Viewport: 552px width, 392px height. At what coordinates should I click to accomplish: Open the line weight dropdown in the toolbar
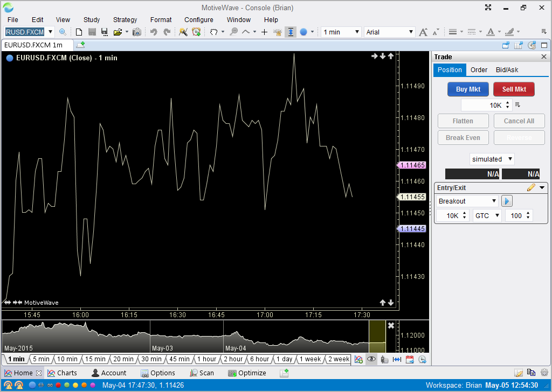click(x=456, y=32)
